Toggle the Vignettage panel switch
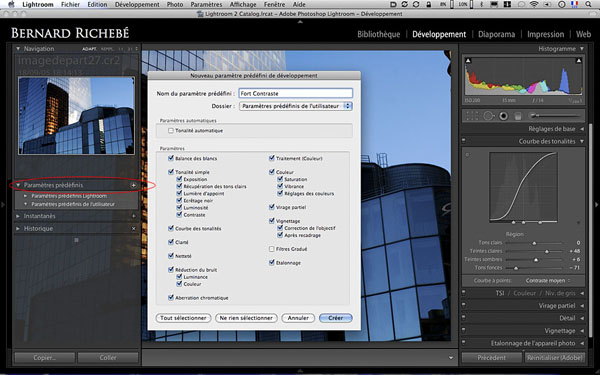 pyautogui.click(x=464, y=330)
